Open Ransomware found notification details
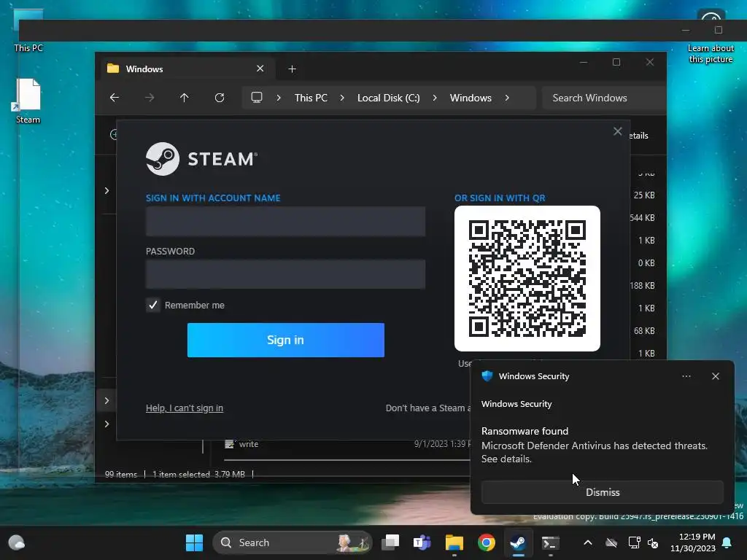 [x=594, y=445]
